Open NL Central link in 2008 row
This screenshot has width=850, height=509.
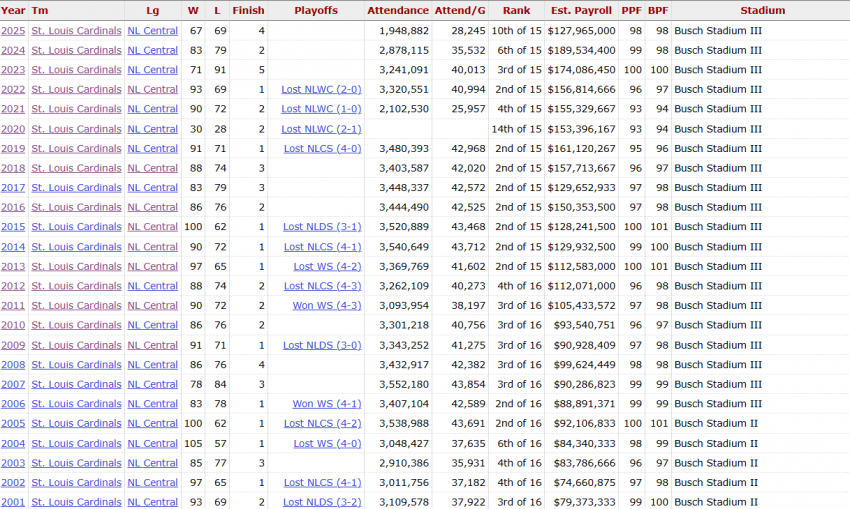tap(152, 365)
